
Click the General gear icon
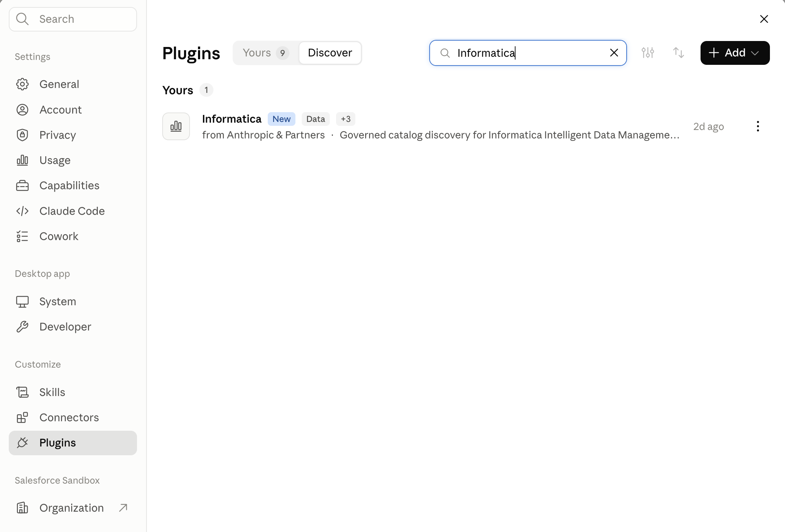click(22, 84)
